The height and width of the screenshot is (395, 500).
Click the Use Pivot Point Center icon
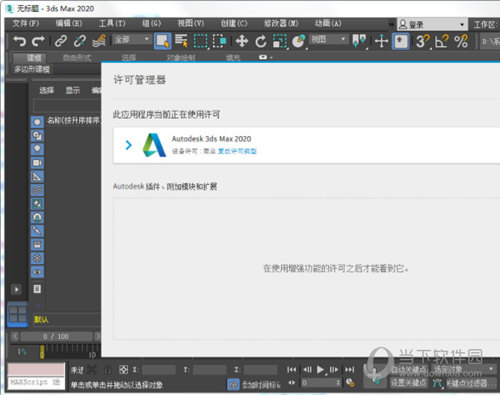(x=359, y=41)
